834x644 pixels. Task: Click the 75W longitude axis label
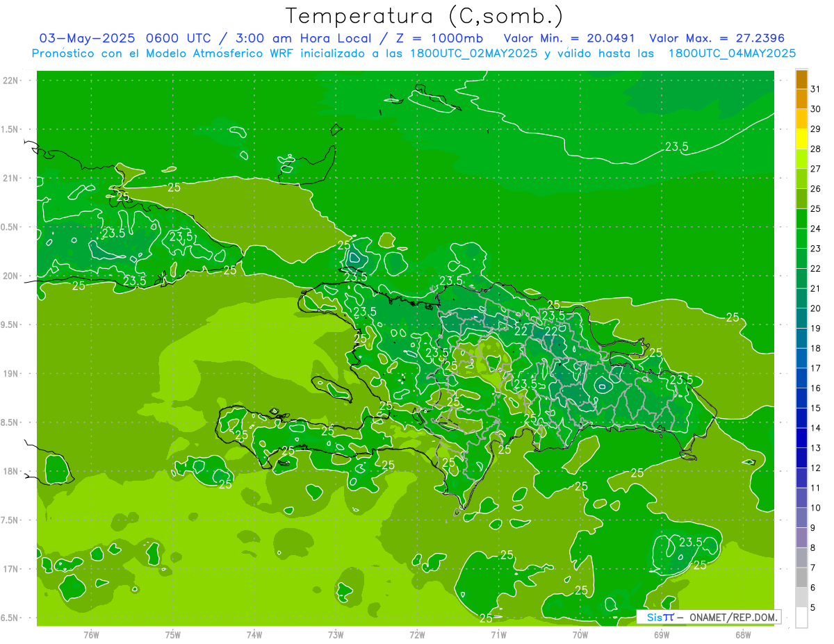(x=173, y=635)
